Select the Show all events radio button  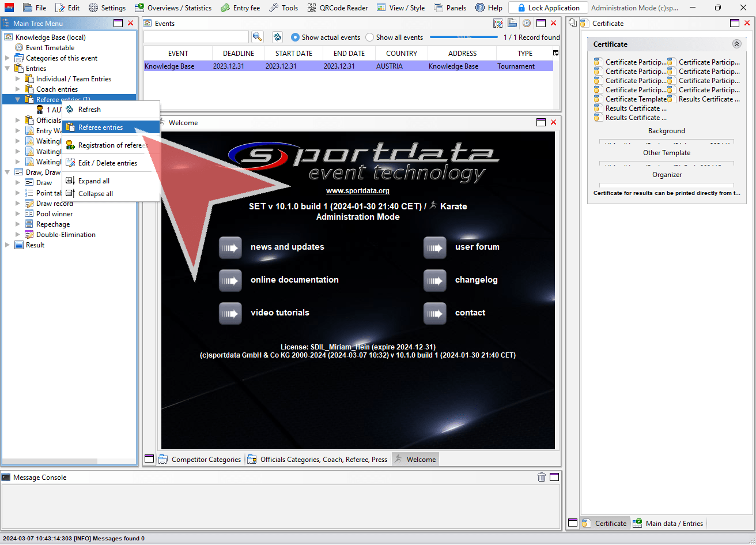370,37
